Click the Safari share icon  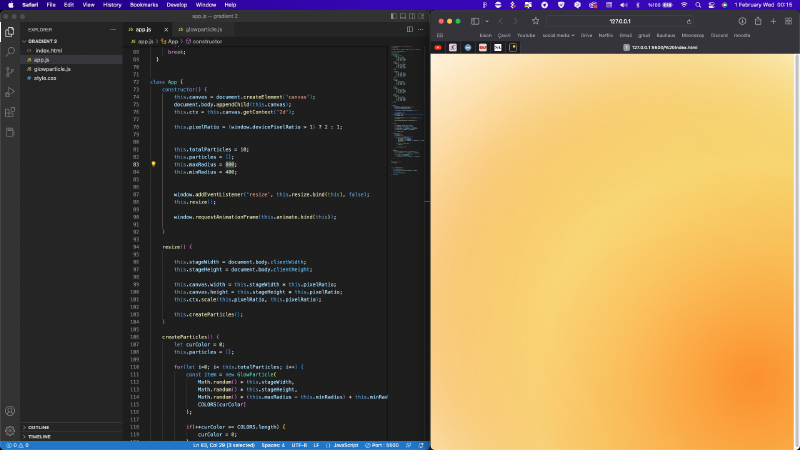point(758,21)
